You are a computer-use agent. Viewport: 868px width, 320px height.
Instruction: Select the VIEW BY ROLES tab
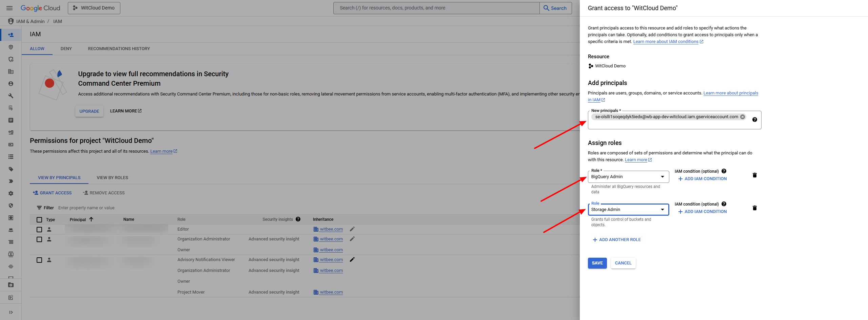112,178
